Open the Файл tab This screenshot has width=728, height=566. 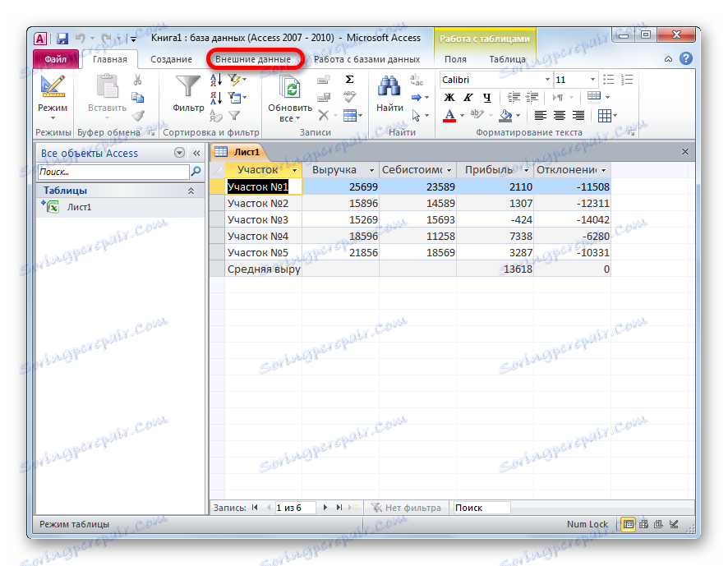(55, 59)
